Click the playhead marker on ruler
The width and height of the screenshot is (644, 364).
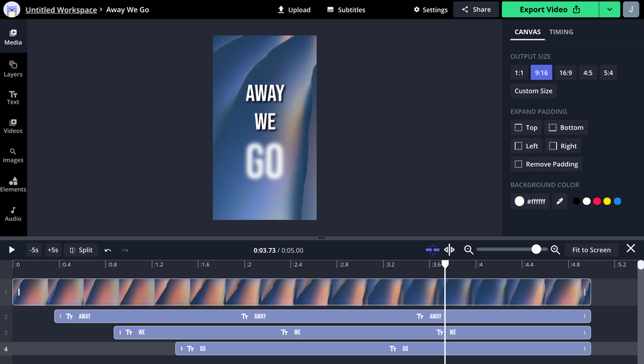445,264
